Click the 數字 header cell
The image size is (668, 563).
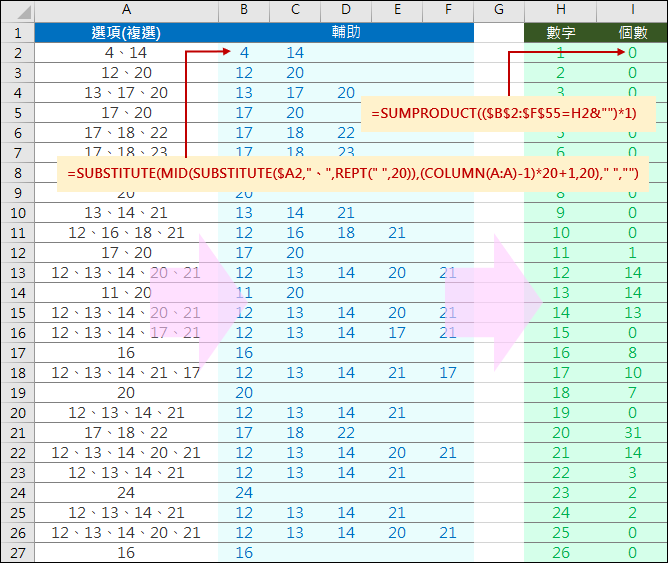point(561,33)
